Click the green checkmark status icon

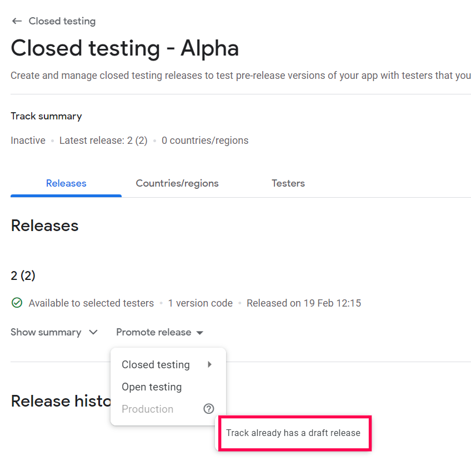pyautogui.click(x=17, y=303)
